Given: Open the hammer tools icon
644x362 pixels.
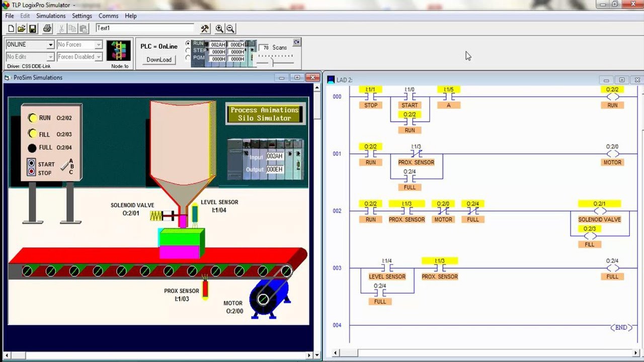Looking at the screenshot, I should [x=205, y=29].
